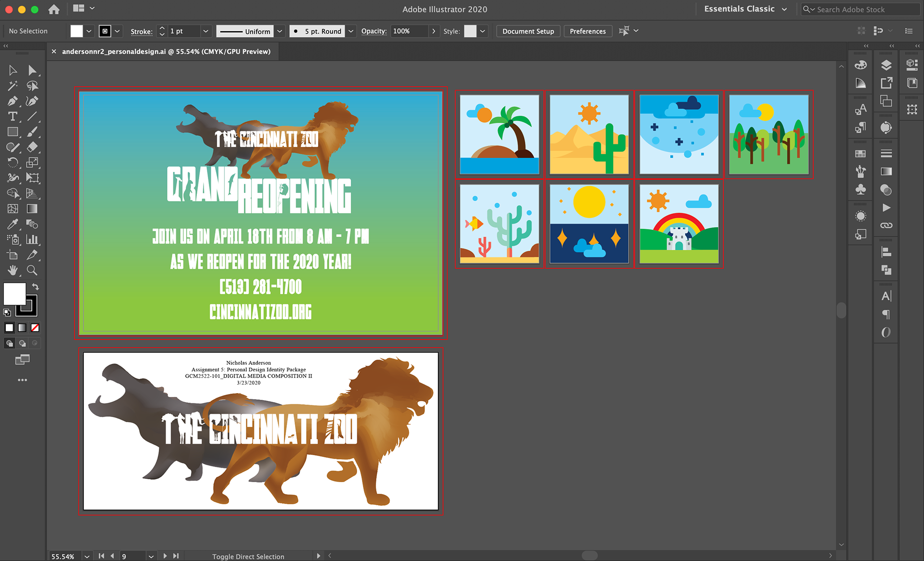Viewport: 924px width, 561px height.
Task: Click the Opacity label link
Action: (373, 31)
